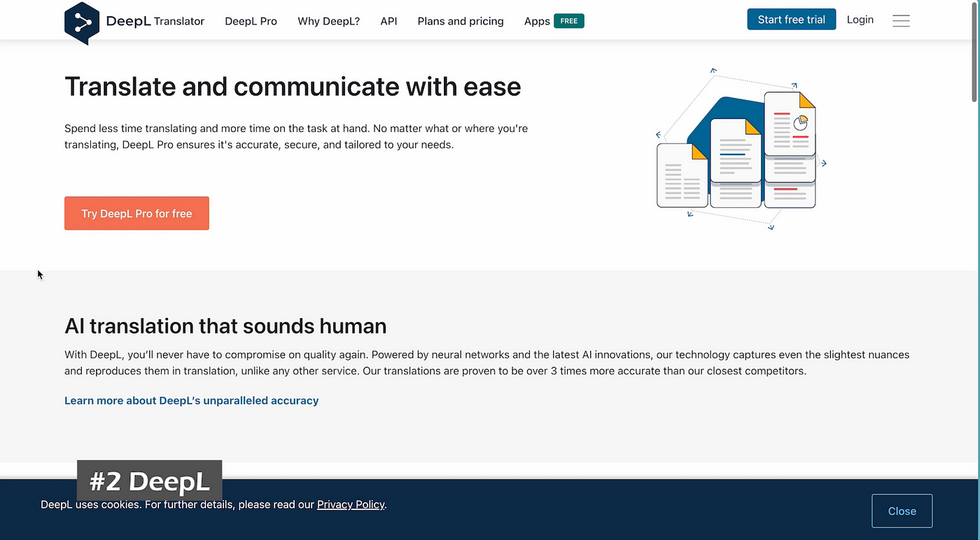Click Try DeepL Pro for free button
The image size is (980, 540).
136,213
